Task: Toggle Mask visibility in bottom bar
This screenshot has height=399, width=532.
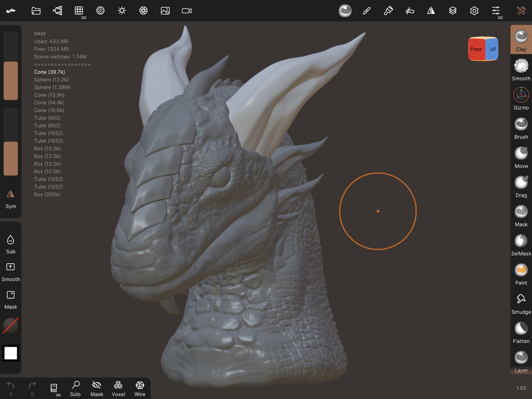Action: tap(97, 388)
